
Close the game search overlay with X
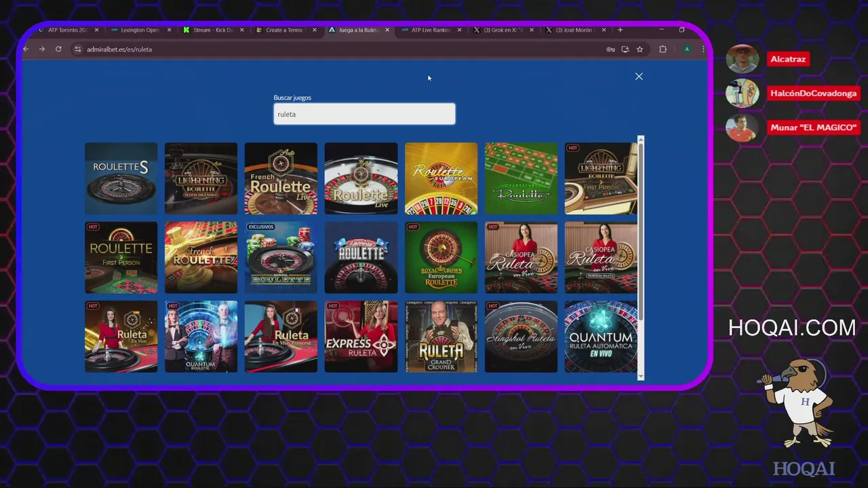tap(639, 77)
